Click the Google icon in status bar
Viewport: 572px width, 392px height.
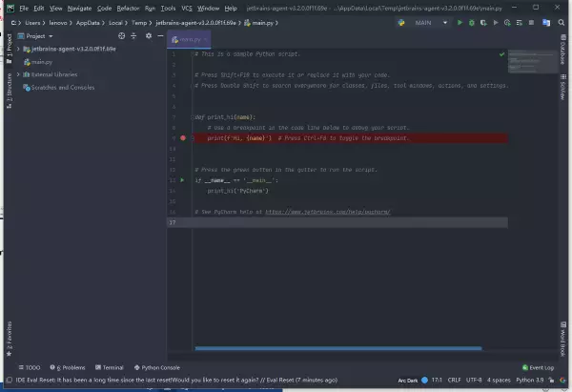(x=563, y=380)
